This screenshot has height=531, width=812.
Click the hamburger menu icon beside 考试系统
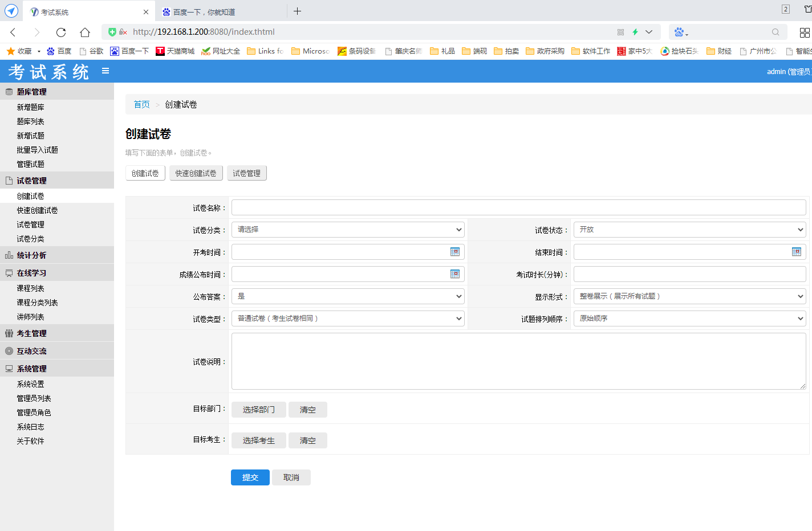[105, 71]
